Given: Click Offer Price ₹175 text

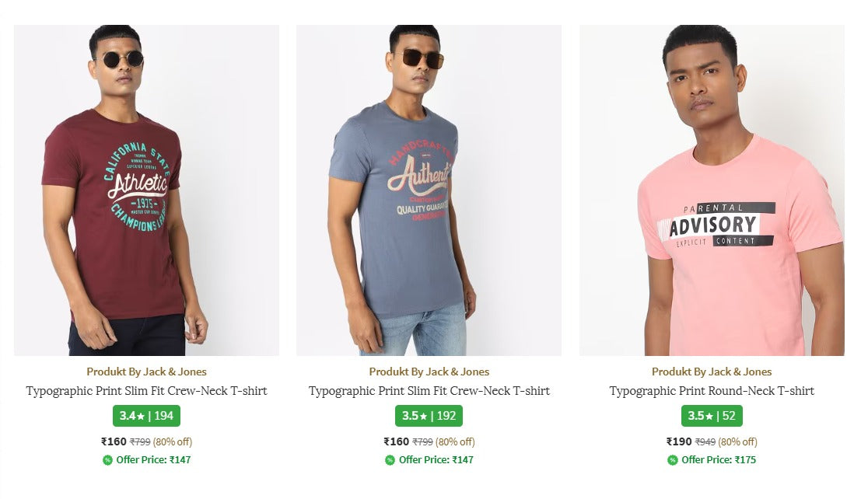Looking at the screenshot, I should click(x=719, y=460).
